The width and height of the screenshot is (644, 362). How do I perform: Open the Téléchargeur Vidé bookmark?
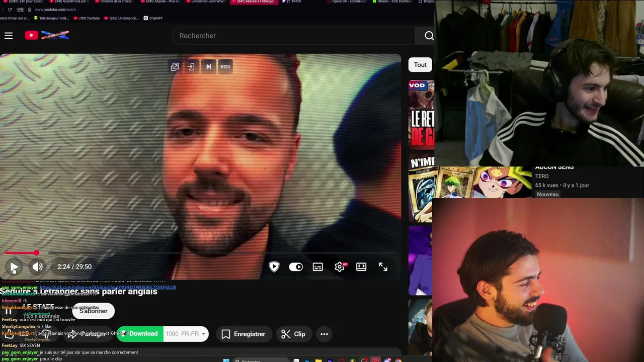(x=51, y=18)
